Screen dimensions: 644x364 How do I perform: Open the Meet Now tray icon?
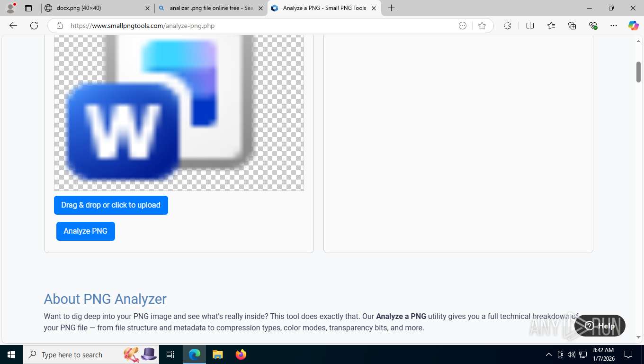click(560, 355)
